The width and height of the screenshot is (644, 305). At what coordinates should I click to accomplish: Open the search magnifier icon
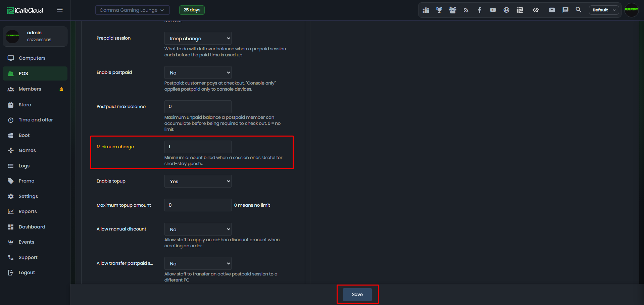pyautogui.click(x=578, y=10)
